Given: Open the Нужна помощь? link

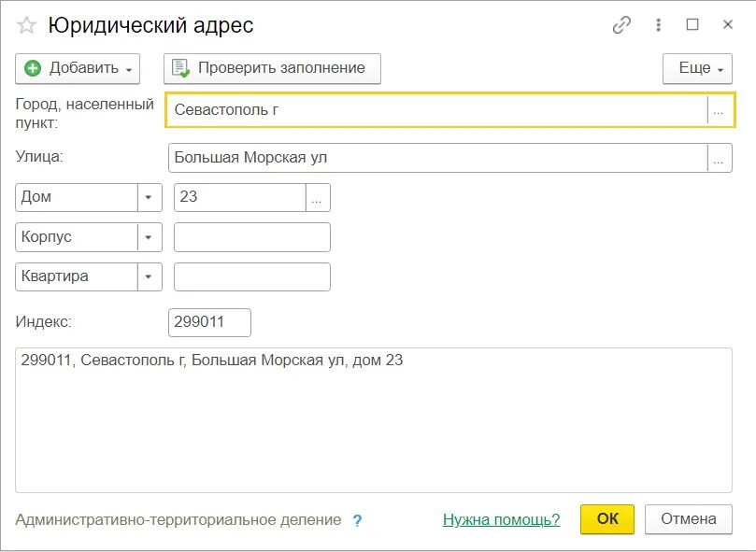Looking at the screenshot, I should tap(502, 519).
